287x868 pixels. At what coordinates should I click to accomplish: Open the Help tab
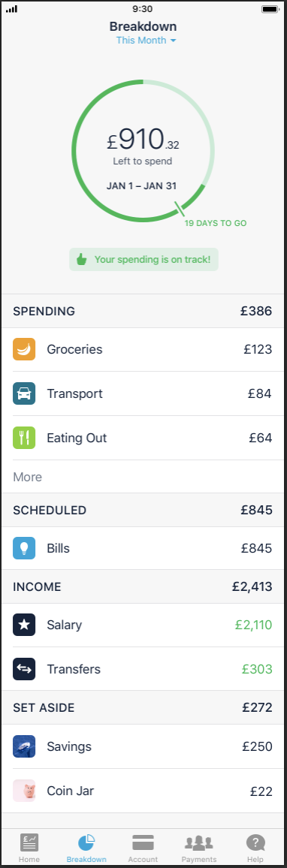point(255,848)
